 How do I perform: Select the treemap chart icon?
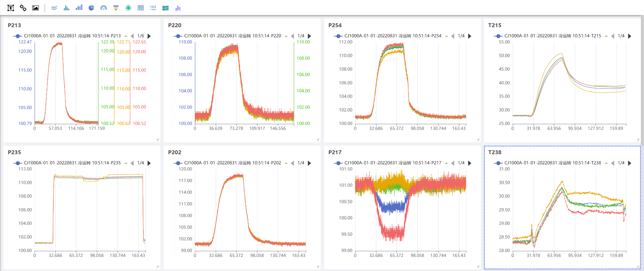(165, 8)
